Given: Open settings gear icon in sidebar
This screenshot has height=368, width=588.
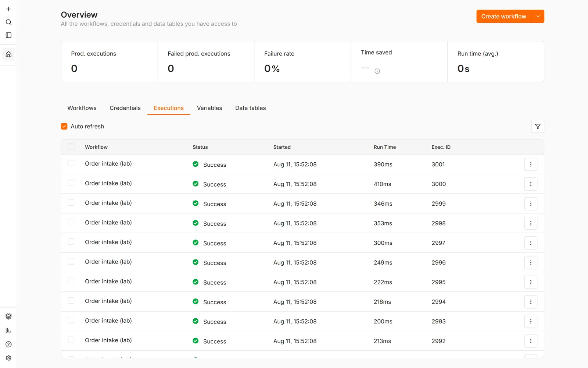Looking at the screenshot, I should click(x=8, y=358).
